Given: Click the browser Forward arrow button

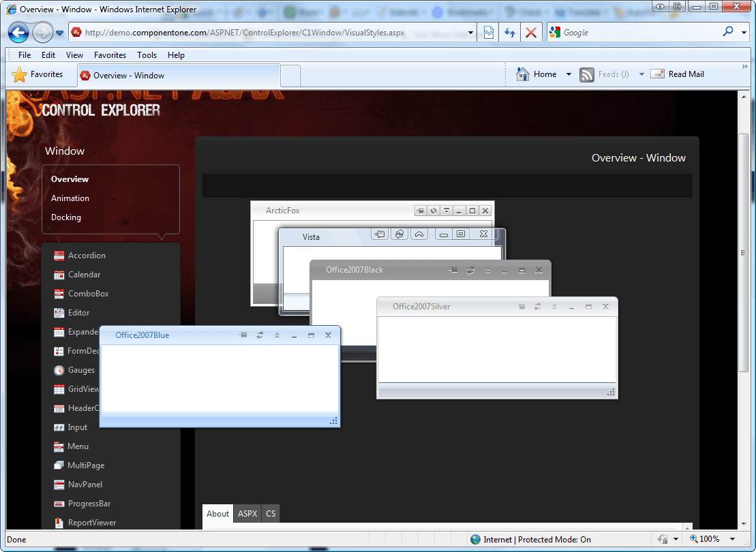Looking at the screenshot, I should [42, 33].
